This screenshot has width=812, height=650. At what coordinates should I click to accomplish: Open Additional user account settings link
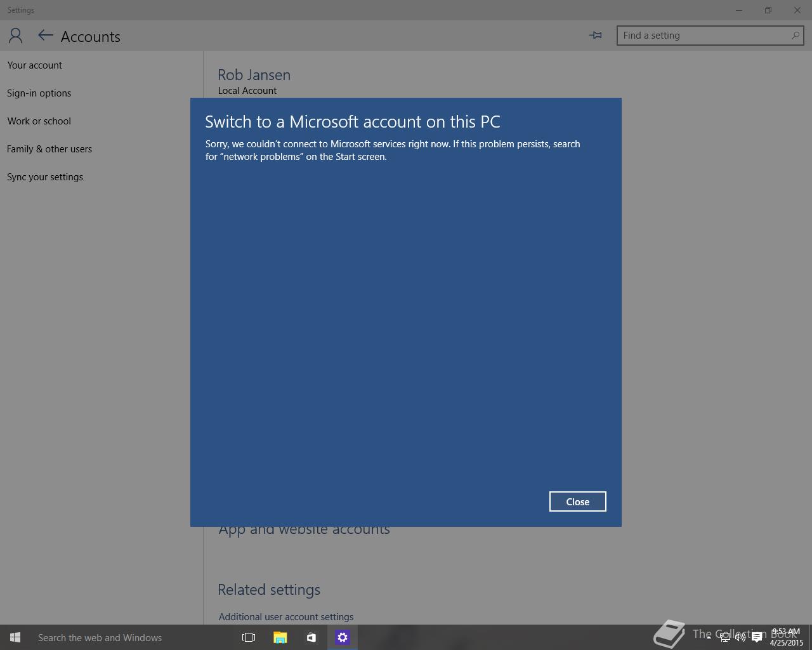pos(286,617)
